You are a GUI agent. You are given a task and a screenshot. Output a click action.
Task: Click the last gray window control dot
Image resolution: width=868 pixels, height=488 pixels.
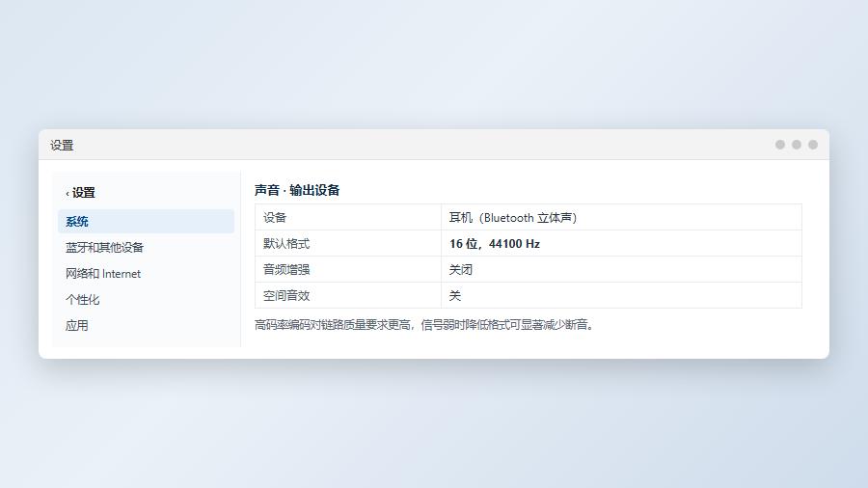tap(813, 145)
